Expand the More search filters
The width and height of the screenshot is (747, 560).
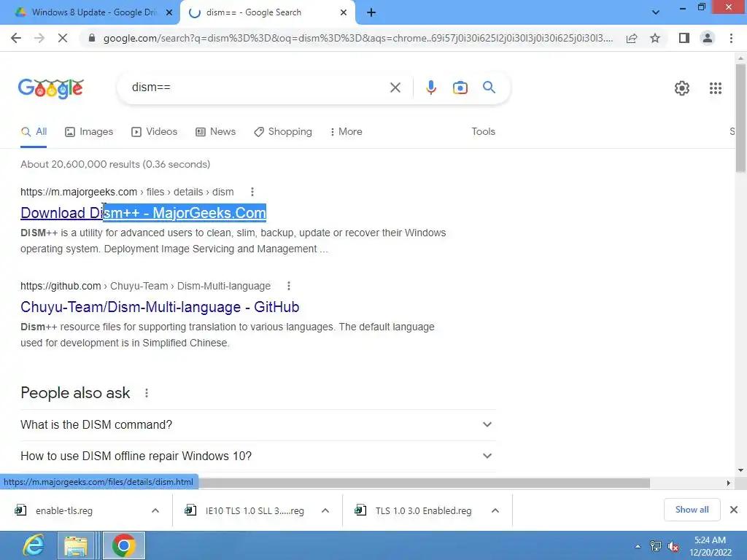(346, 132)
